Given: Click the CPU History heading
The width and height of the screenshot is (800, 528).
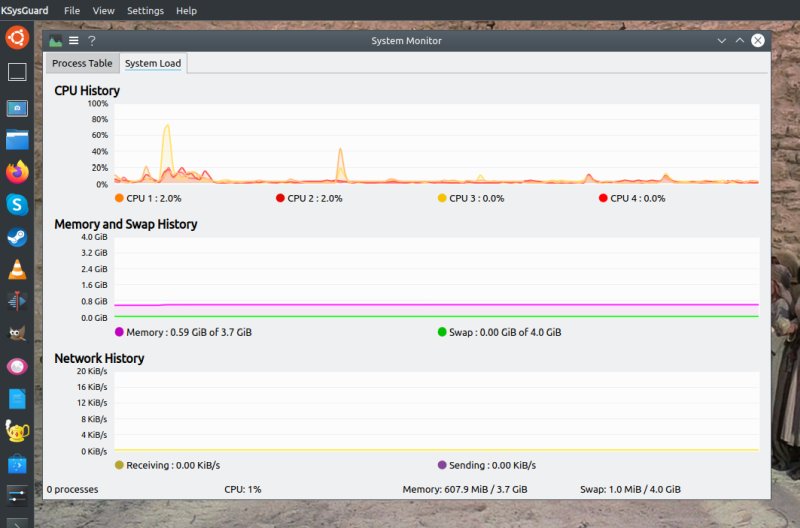Looking at the screenshot, I should tap(87, 90).
